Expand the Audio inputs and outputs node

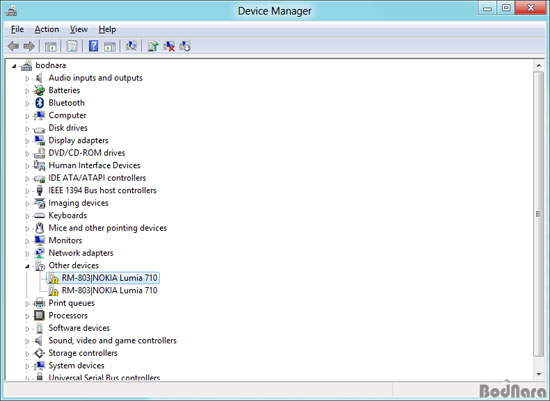pyautogui.click(x=27, y=79)
